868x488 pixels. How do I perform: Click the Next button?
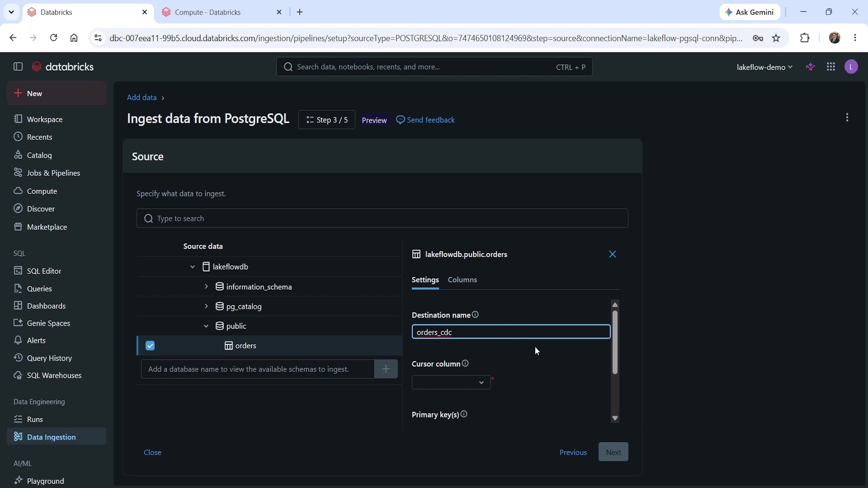pyautogui.click(x=613, y=452)
